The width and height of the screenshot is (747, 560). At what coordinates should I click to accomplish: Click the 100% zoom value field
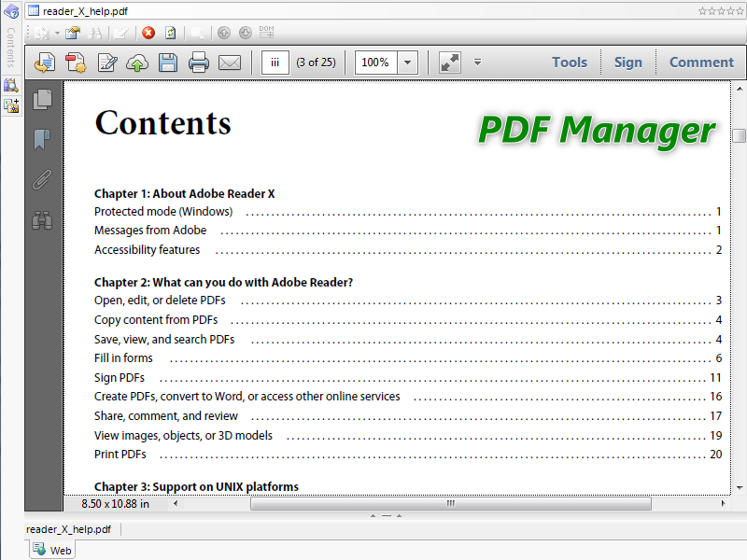(x=376, y=63)
